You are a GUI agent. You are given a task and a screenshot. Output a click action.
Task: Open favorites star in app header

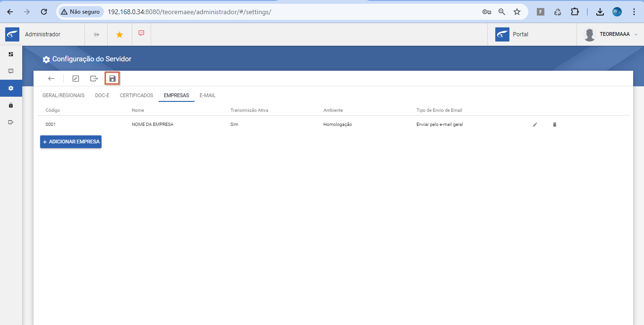(119, 34)
